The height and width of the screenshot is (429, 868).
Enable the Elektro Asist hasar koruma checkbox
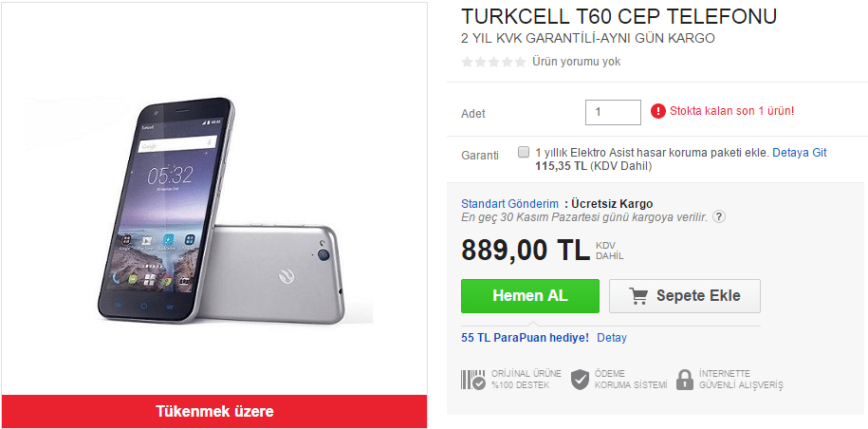(x=523, y=152)
